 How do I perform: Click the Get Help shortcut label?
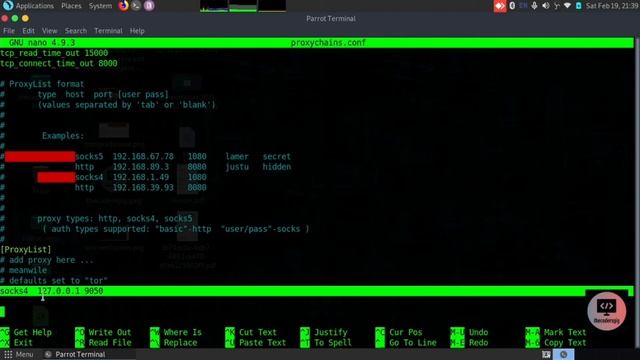(33, 332)
